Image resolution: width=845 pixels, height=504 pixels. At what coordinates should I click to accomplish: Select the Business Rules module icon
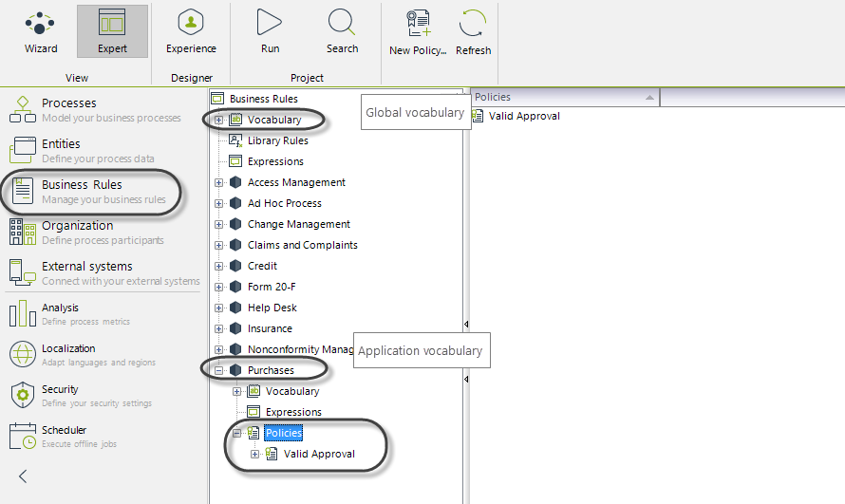[x=23, y=191]
